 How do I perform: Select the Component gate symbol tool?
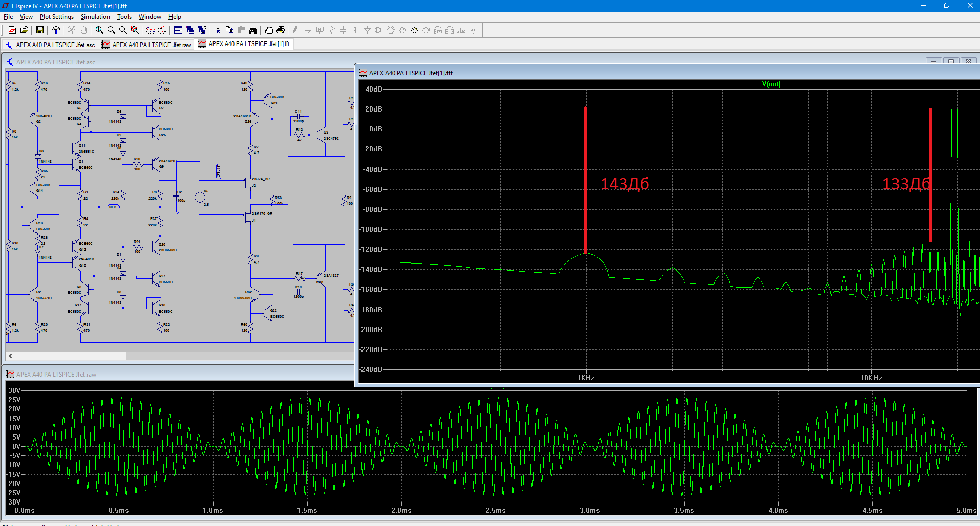(x=379, y=30)
